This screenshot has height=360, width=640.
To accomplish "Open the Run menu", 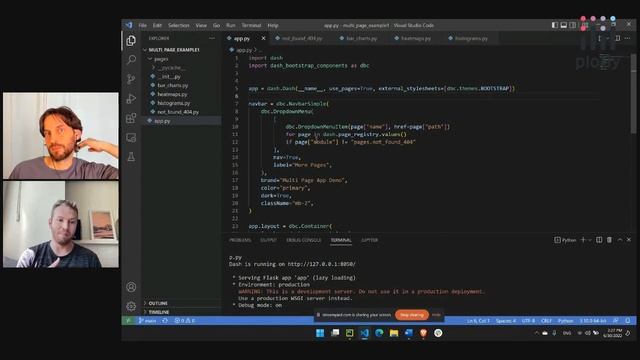I will point(231,25).
